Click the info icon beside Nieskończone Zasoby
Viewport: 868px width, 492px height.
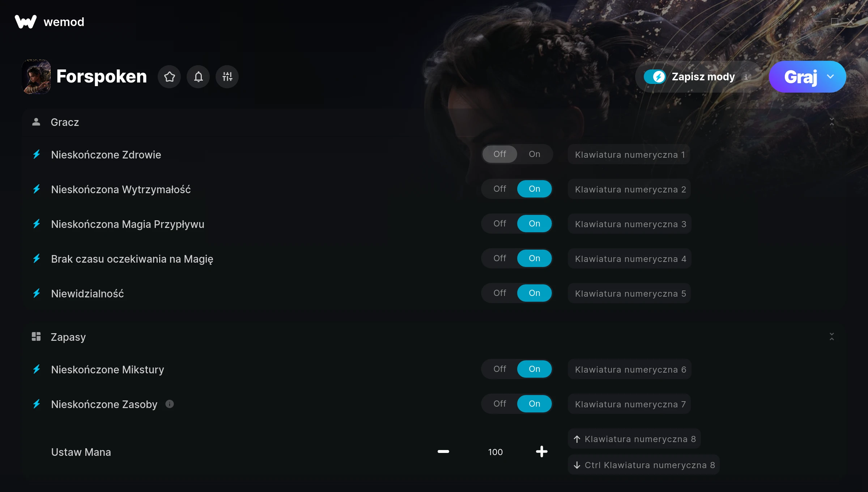[x=170, y=404]
